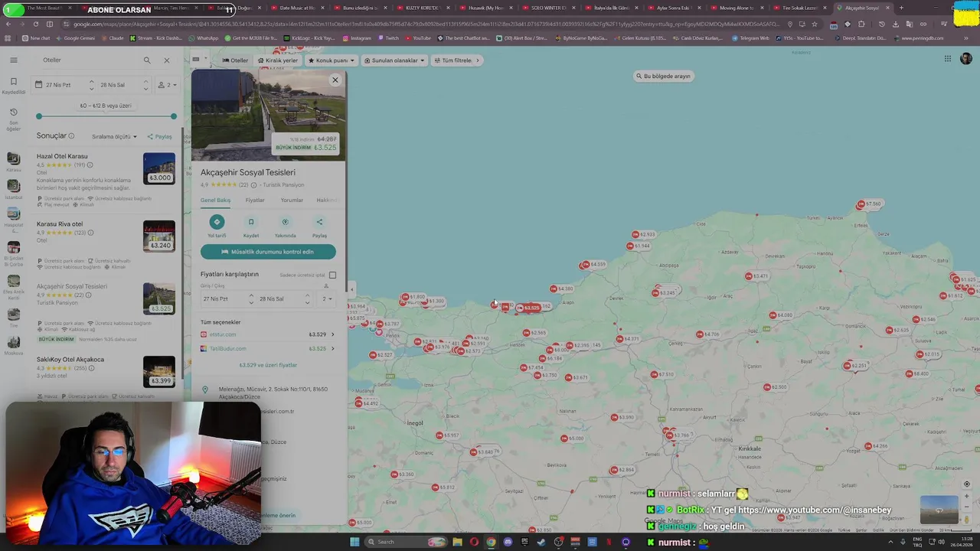
Task: Clear the Oteller search with the X
Action: click(x=167, y=60)
